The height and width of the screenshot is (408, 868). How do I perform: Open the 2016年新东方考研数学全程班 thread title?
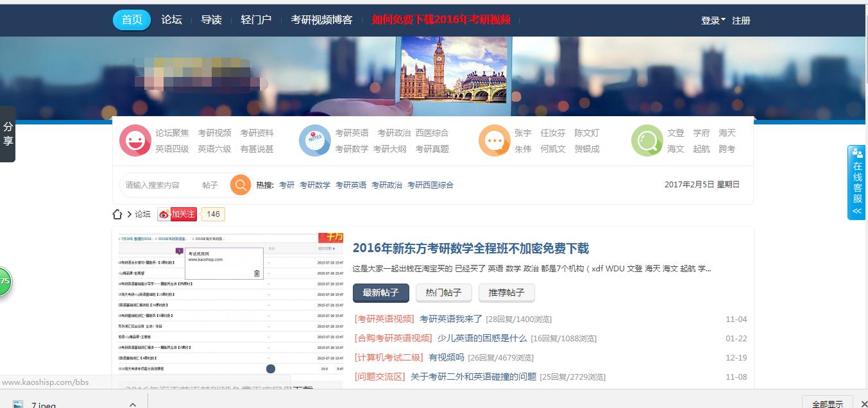pyautogui.click(x=470, y=248)
